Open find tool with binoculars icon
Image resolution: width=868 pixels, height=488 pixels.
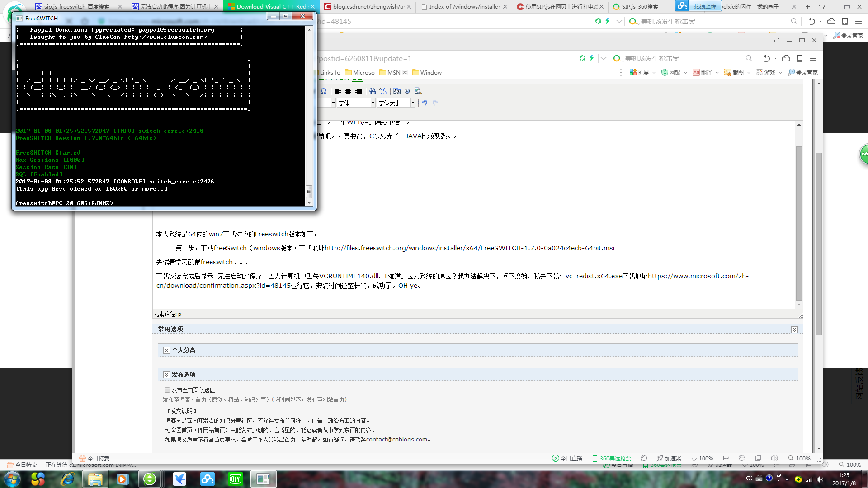pos(372,91)
